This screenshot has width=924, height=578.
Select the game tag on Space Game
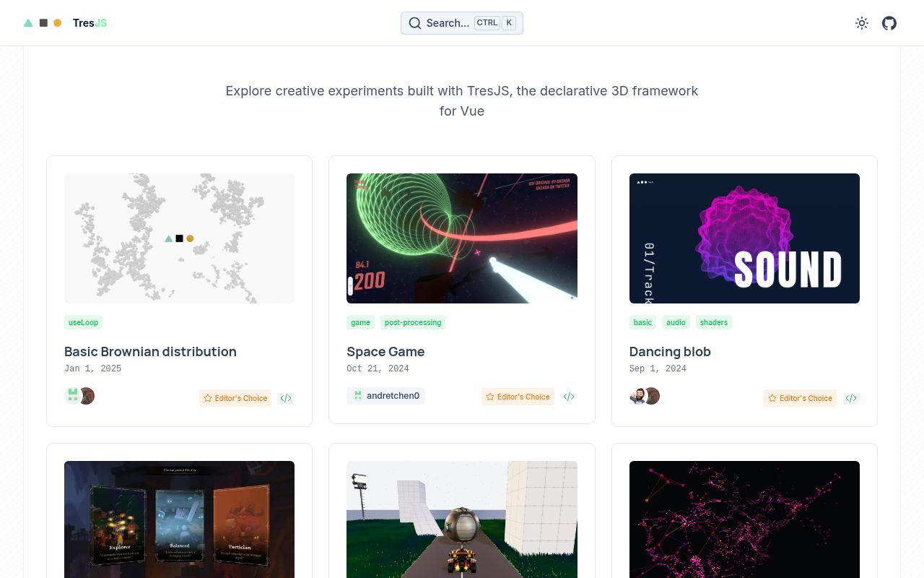pos(360,322)
